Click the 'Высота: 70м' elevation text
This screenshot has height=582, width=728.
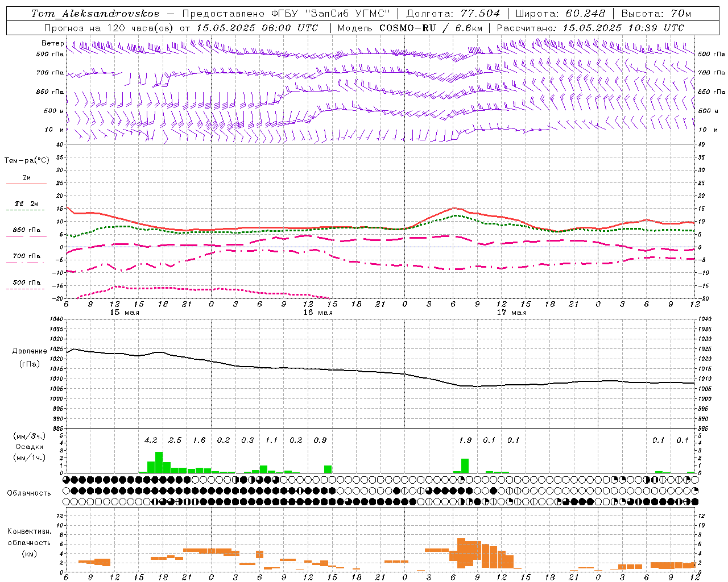tap(656, 14)
